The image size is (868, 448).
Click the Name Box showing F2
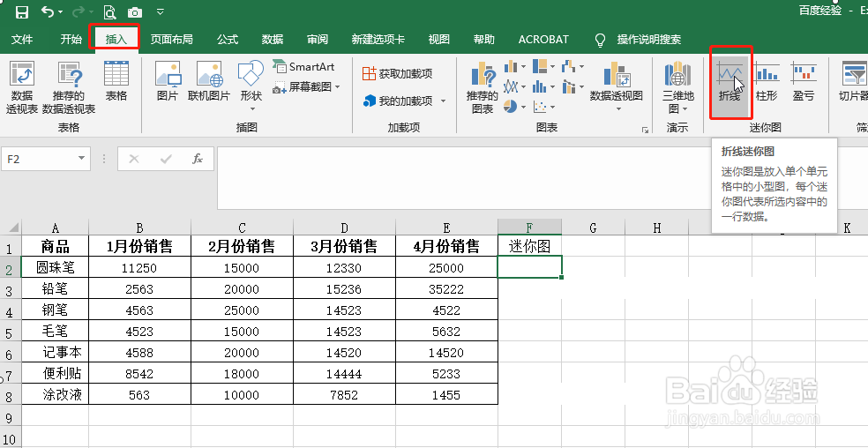pyautogui.click(x=39, y=159)
